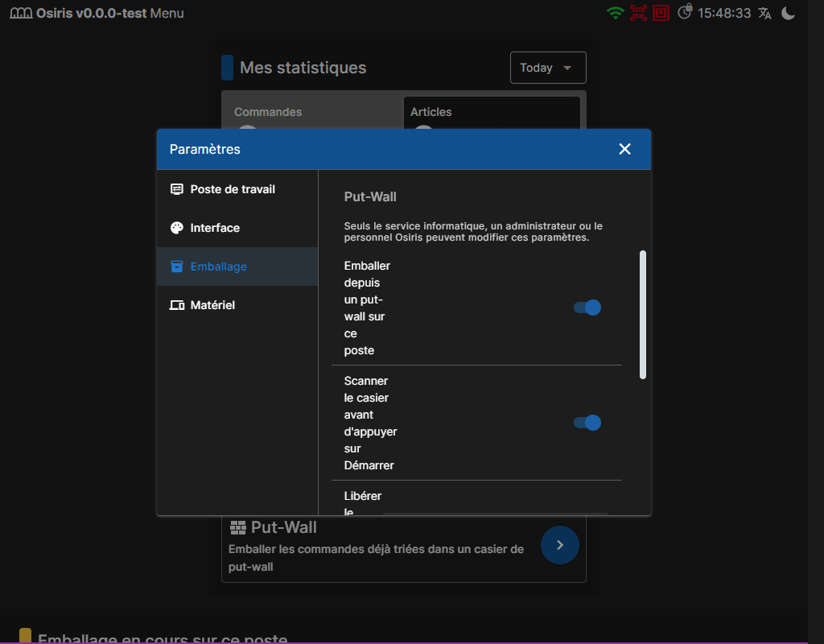
Task: Click the clock icon next to the time
Action: [685, 12]
